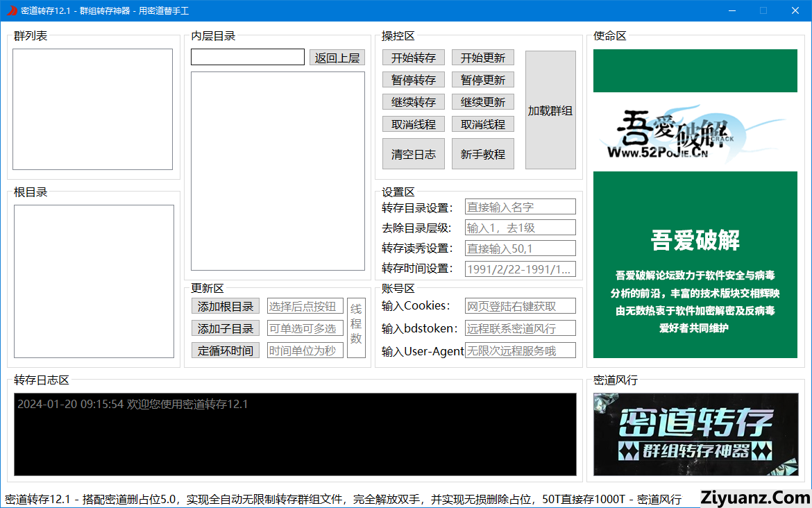Click the 52PoJie logo image
Screen dimensions: 812x508
(695, 132)
